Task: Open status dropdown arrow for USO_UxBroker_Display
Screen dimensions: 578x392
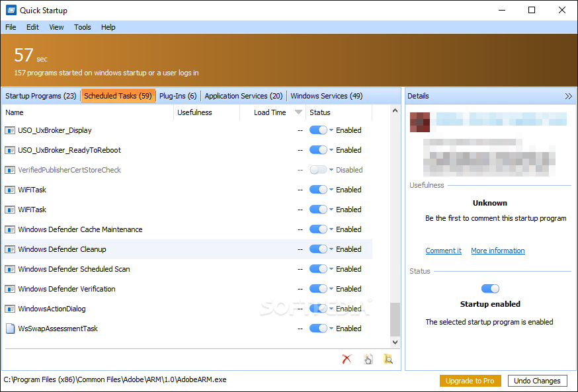Action: click(331, 130)
